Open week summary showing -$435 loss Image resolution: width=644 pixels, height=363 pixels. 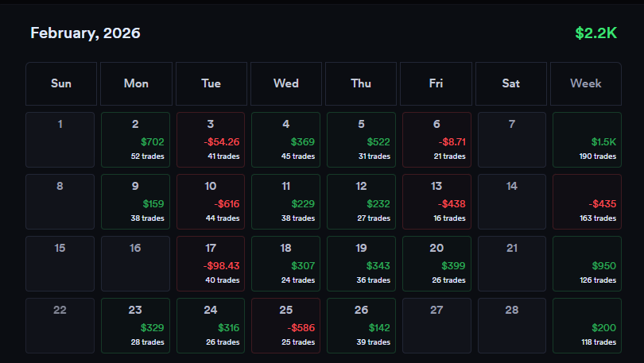(x=587, y=202)
